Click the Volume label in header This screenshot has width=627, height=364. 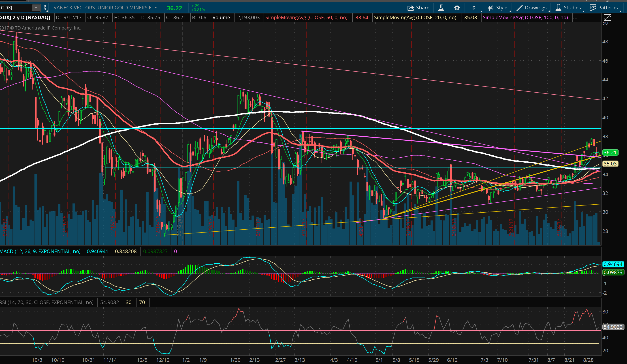[221, 18]
